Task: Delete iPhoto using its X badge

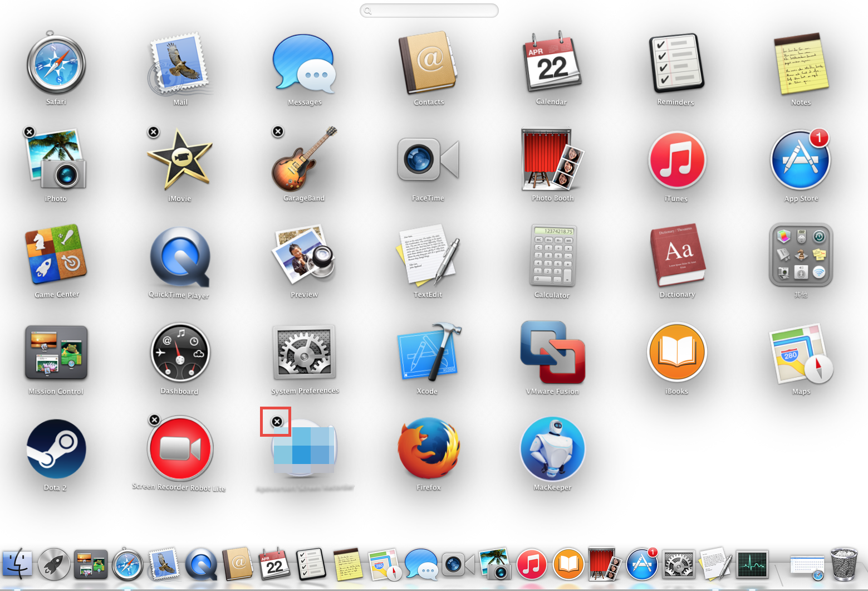Action: point(29,131)
